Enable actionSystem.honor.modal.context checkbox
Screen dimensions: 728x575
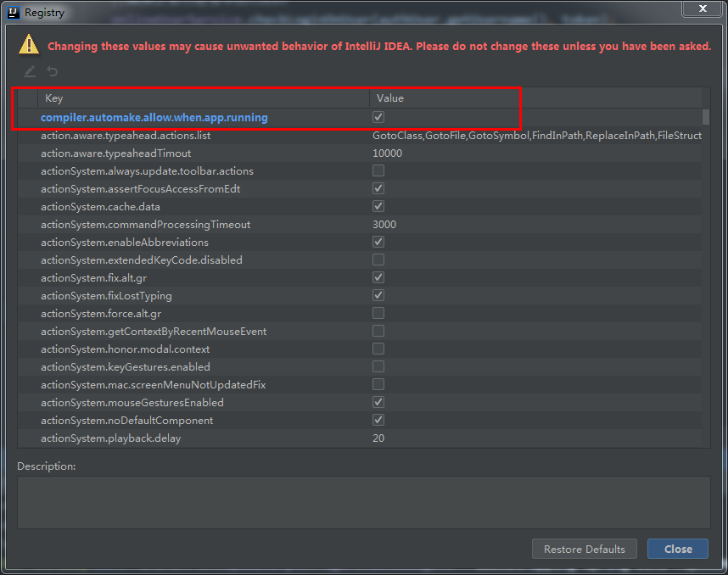[378, 349]
